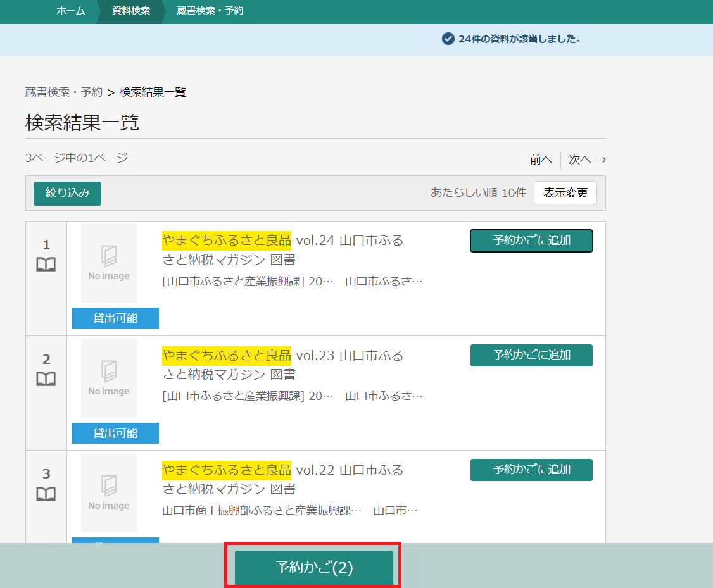Click the checkmark icon in results notice
This screenshot has width=713, height=588.
[x=448, y=39]
